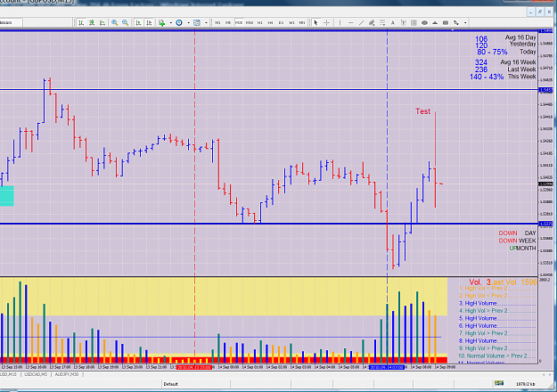This screenshot has height=392, width=557.
Task: Select the crosshair tool
Action: [326, 23]
